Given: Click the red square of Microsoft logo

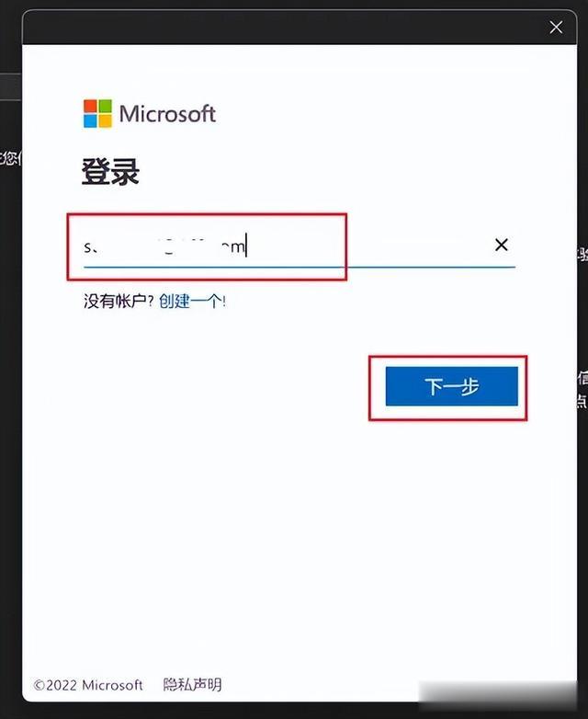Looking at the screenshot, I should (x=90, y=107).
